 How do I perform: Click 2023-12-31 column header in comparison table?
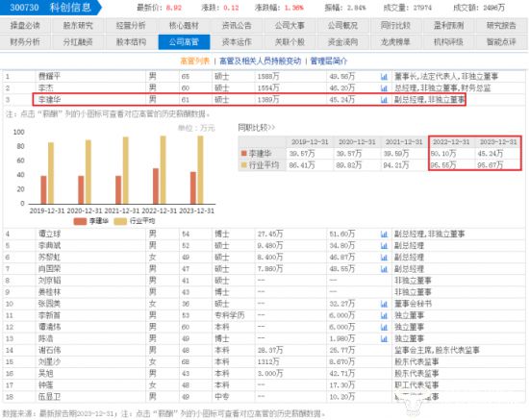point(498,142)
